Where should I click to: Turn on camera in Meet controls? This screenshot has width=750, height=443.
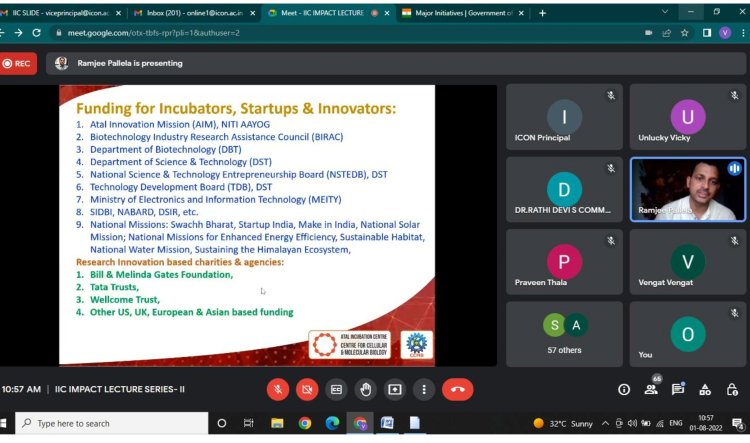tap(307, 389)
